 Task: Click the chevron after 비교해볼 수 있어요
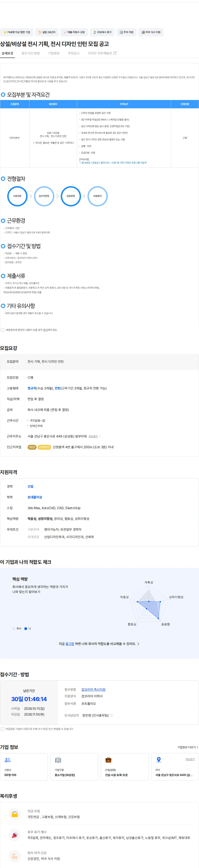[x=138, y=644]
